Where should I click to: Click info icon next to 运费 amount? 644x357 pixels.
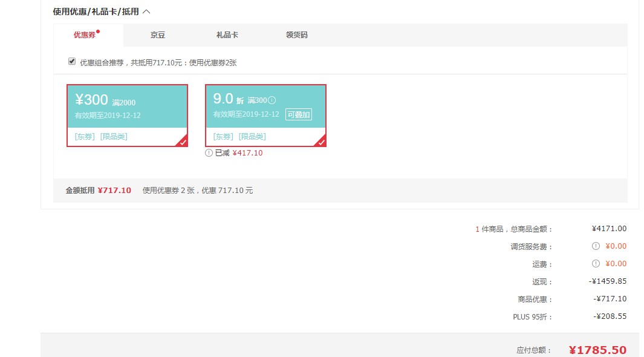pyautogui.click(x=596, y=264)
